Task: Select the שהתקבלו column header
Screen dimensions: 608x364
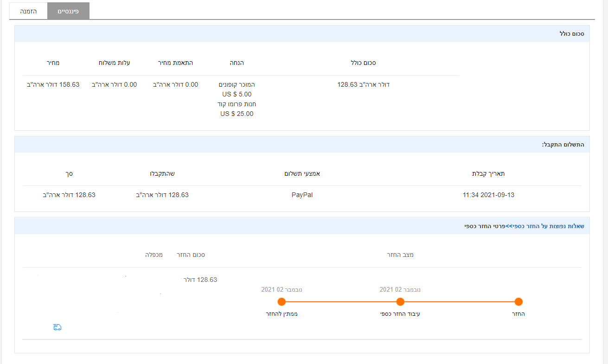Action: click(162, 174)
